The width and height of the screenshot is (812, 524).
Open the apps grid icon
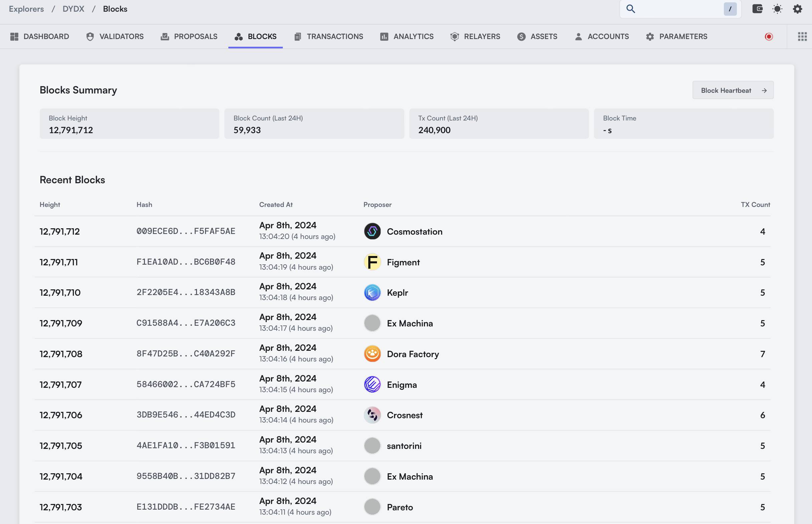click(x=802, y=36)
